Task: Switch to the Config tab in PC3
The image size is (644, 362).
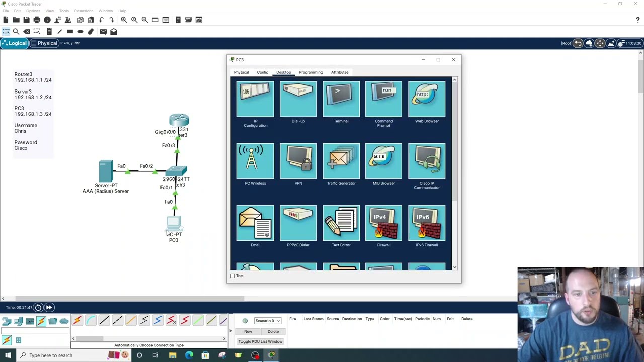Action: click(263, 72)
